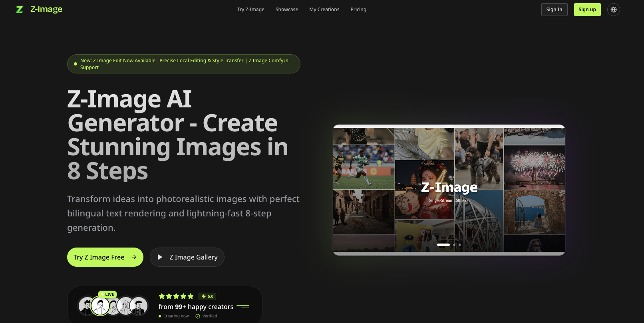
Task: Click the sea view archway photo
Action: (535, 212)
